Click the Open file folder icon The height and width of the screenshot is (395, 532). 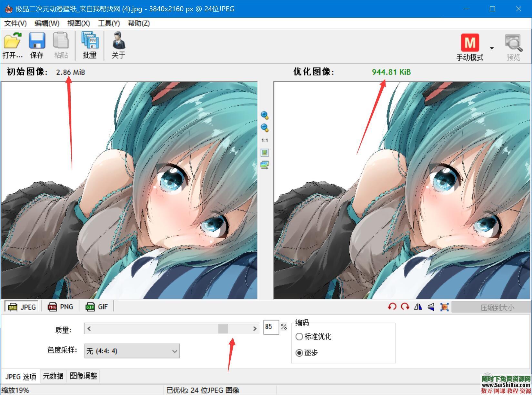coord(13,41)
